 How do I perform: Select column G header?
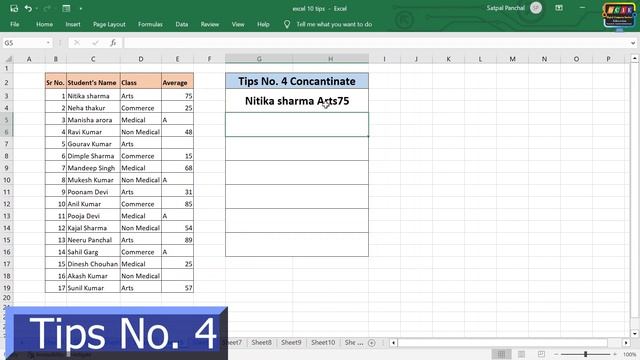259,59
